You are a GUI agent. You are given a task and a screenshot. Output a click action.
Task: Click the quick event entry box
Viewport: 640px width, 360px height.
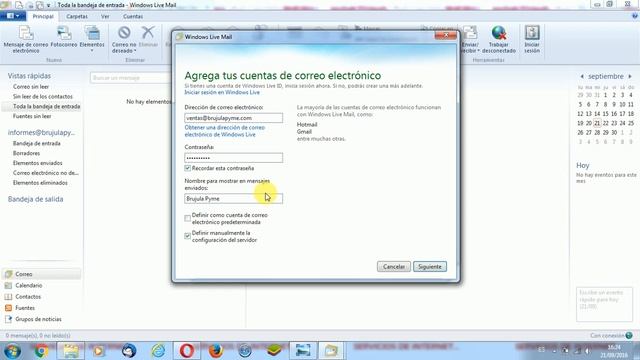pyautogui.click(x=604, y=304)
